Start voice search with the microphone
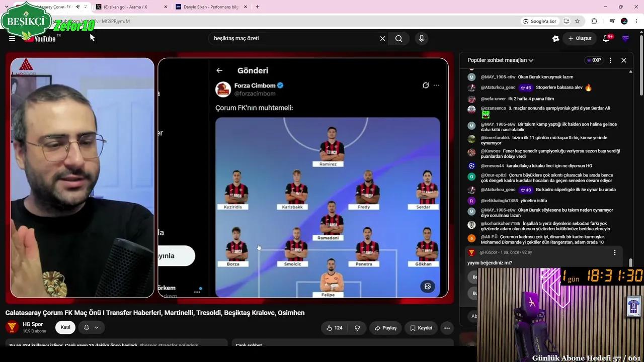The height and width of the screenshot is (362, 644). [422, 39]
